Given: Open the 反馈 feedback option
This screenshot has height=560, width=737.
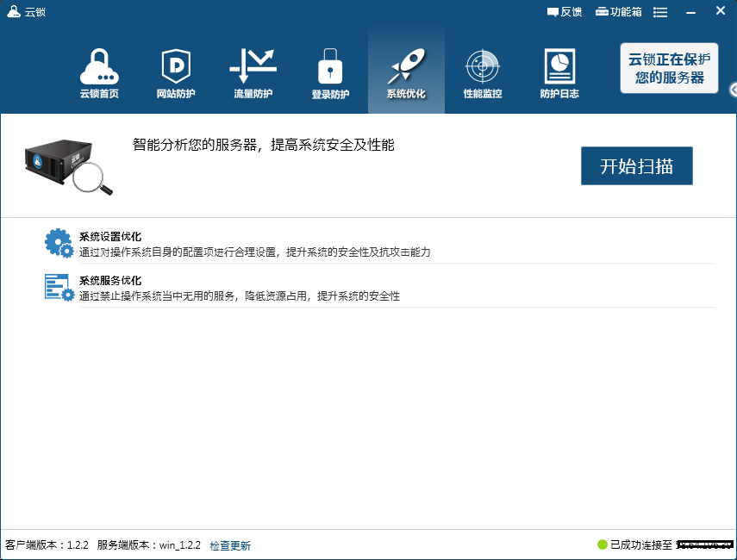Looking at the screenshot, I should pyautogui.click(x=565, y=12).
